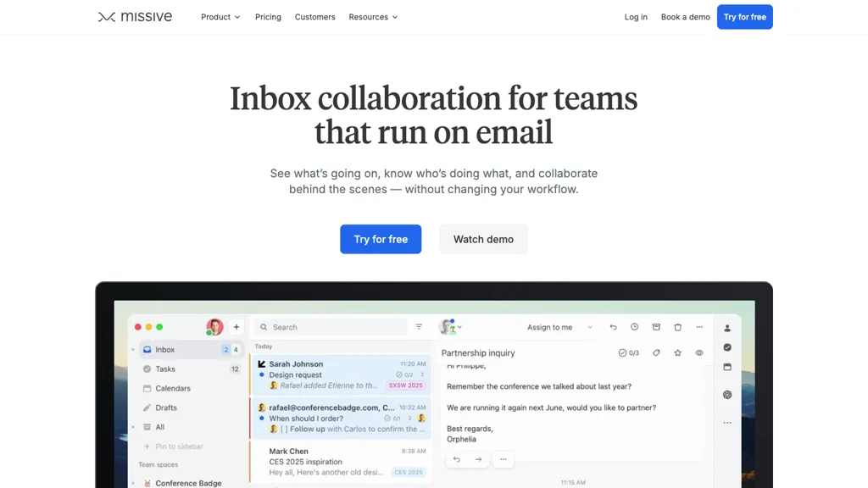Expand the Resources dropdown menu

(373, 17)
